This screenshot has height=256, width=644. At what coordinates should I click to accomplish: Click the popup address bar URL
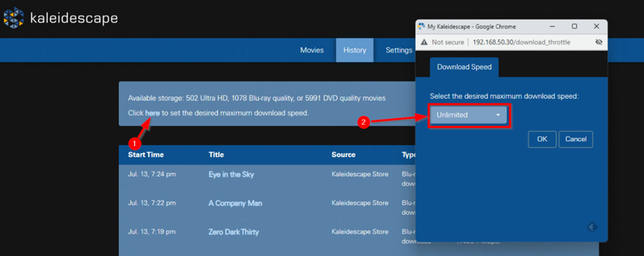point(521,42)
